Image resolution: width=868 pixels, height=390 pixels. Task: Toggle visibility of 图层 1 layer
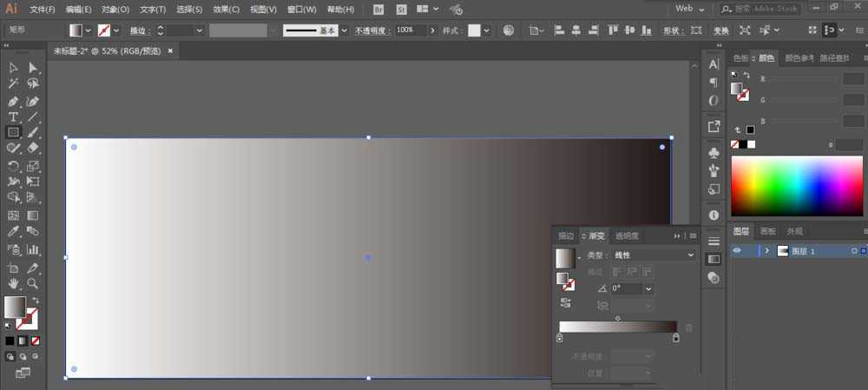738,251
